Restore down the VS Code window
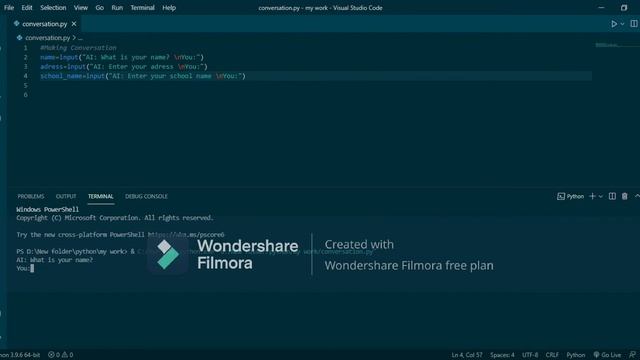This screenshot has height=360, width=640. 624,8
